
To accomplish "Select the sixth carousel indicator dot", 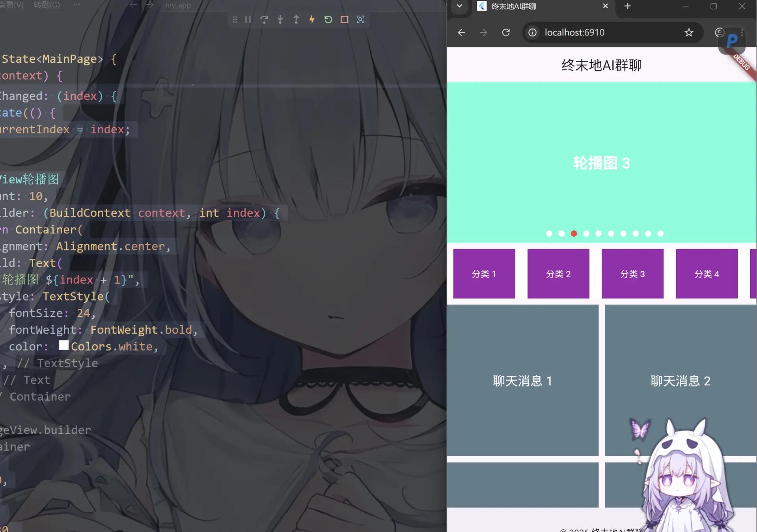I will click(x=611, y=233).
